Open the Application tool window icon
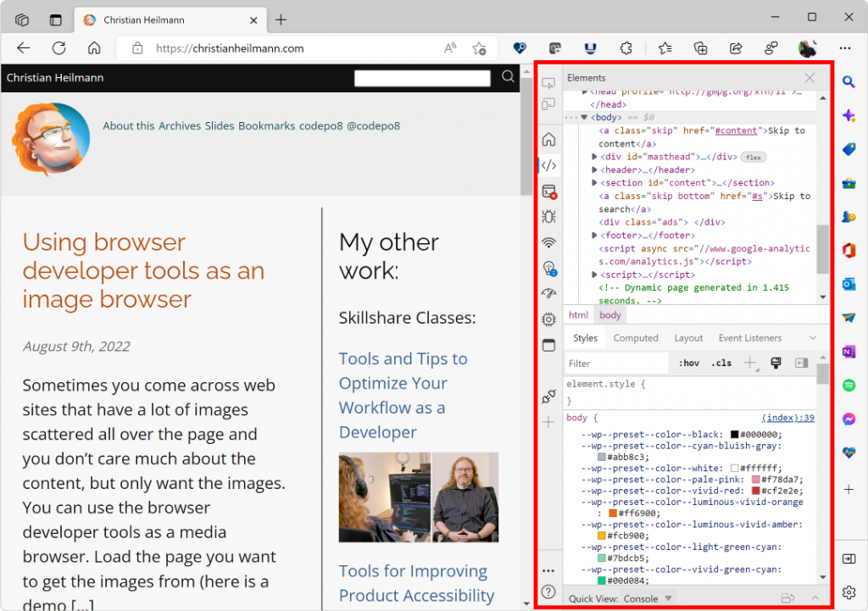This screenshot has width=868, height=611. coord(548,346)
